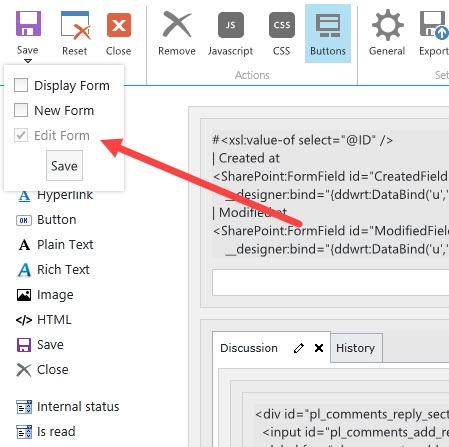Click the Rich Text label
This screenshot has height=447, width=449.
63,270
